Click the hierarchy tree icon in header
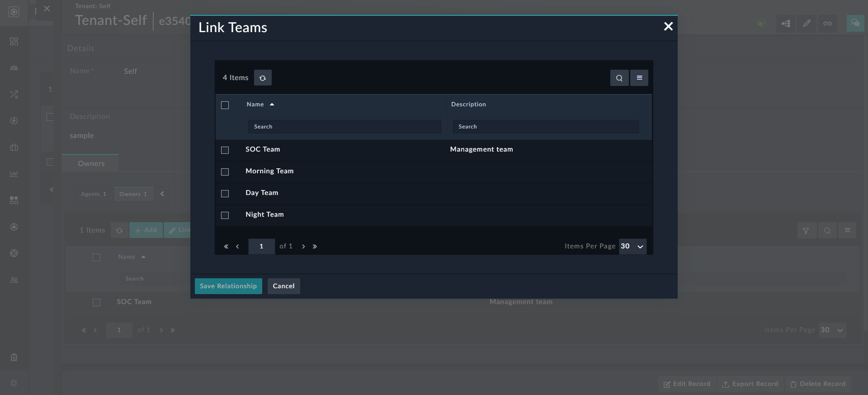Screen dimensions: 868x395 point(786,24)
